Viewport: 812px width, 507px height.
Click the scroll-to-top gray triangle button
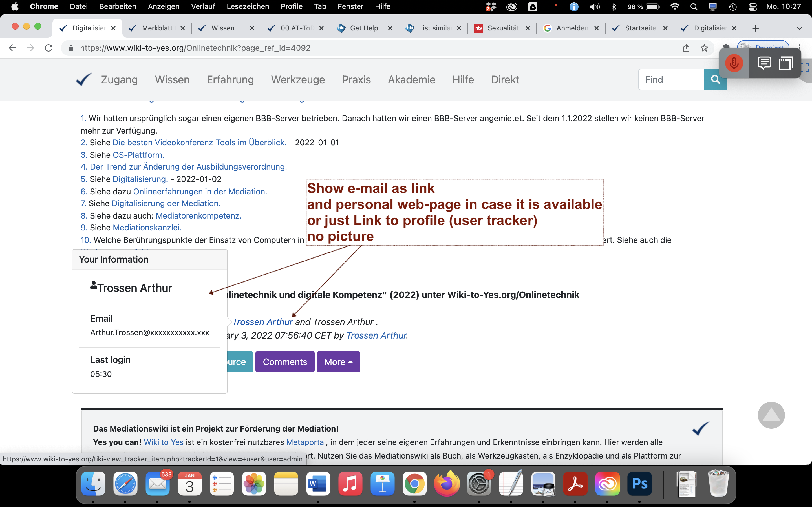click(771, 415)
